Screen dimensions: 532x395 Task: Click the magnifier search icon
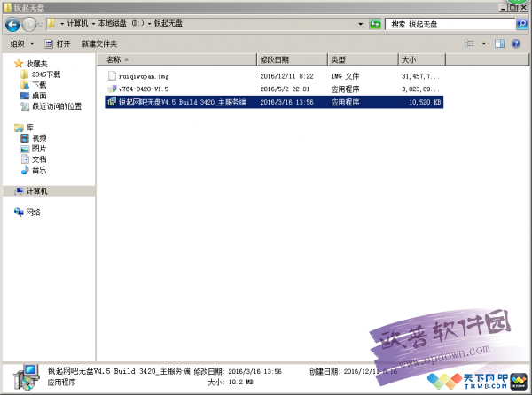(522, 24)
